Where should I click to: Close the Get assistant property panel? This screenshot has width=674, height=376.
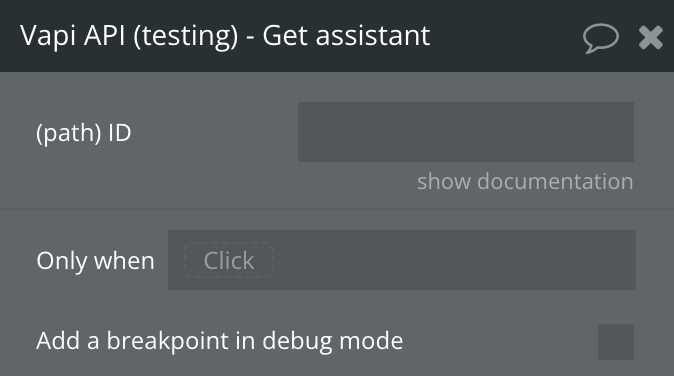(x=651, y=37)
